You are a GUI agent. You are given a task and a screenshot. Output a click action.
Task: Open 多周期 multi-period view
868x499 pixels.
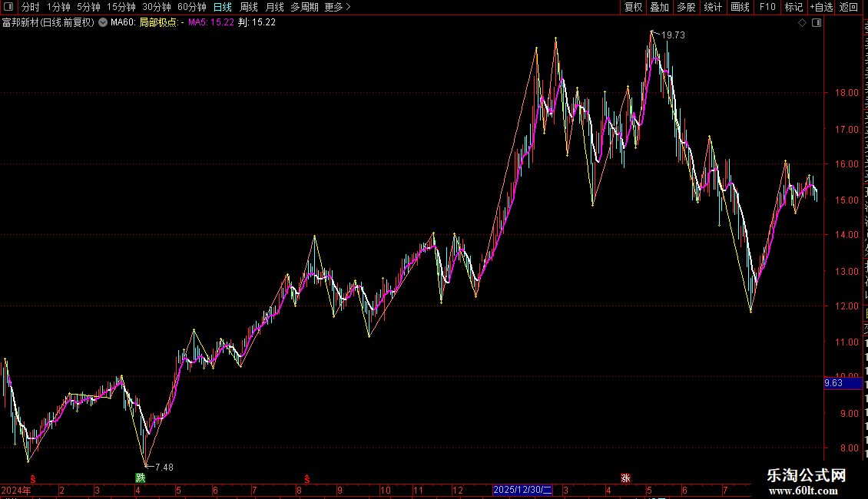pyautogui.click(x=304, y=7)
